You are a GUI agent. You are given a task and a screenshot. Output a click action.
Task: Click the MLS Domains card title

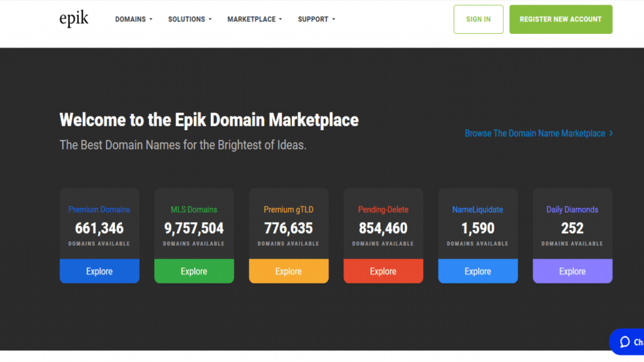(194, 210)
